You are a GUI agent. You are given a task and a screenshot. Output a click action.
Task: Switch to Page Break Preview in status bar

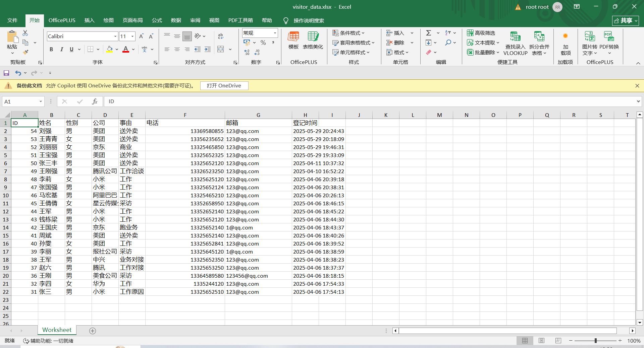point(558,341)
